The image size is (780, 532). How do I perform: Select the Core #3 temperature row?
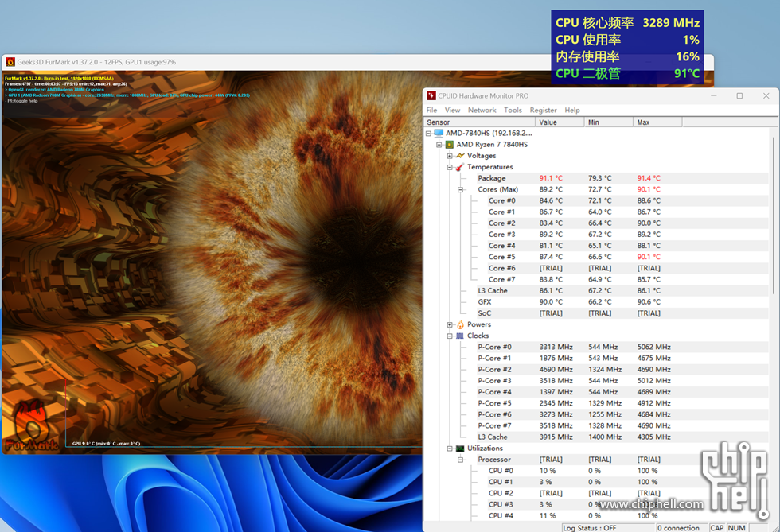(x=596, y=234)
